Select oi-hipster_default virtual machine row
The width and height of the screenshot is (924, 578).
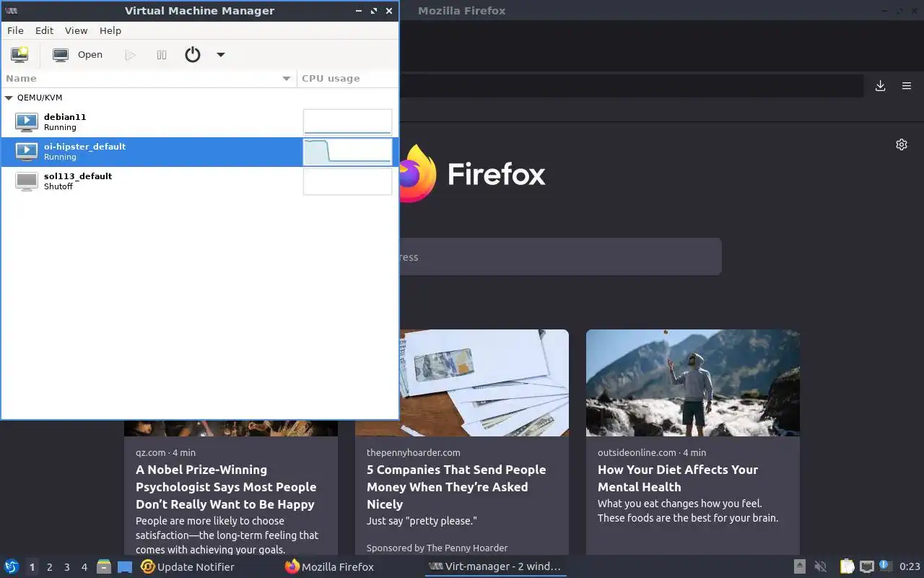(x=199, y=152)
